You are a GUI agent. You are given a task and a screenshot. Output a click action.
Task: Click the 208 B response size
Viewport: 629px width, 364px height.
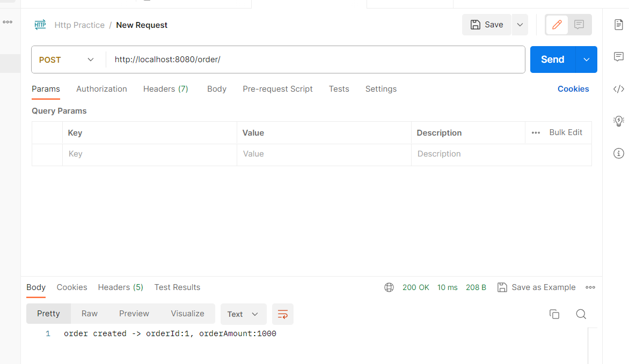(x=476, y=287)
